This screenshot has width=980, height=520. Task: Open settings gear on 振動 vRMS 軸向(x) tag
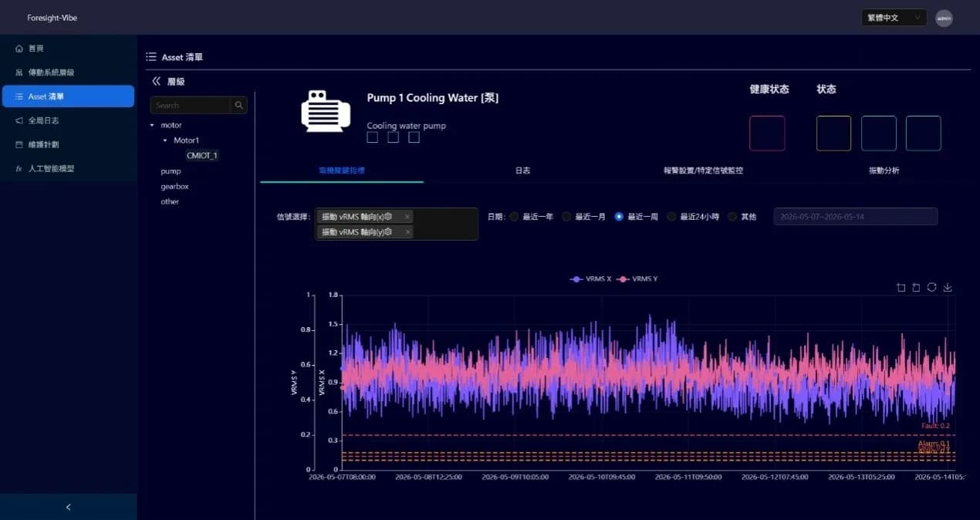[x=388, y=216]
